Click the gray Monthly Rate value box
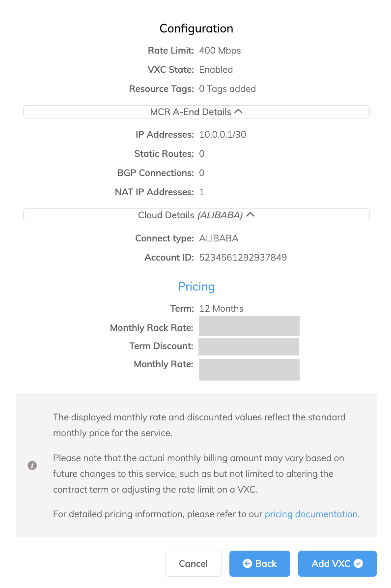Image resolution: width=391 pixels, height=588 pixels. pyautogui.click(x=249, y=370)
